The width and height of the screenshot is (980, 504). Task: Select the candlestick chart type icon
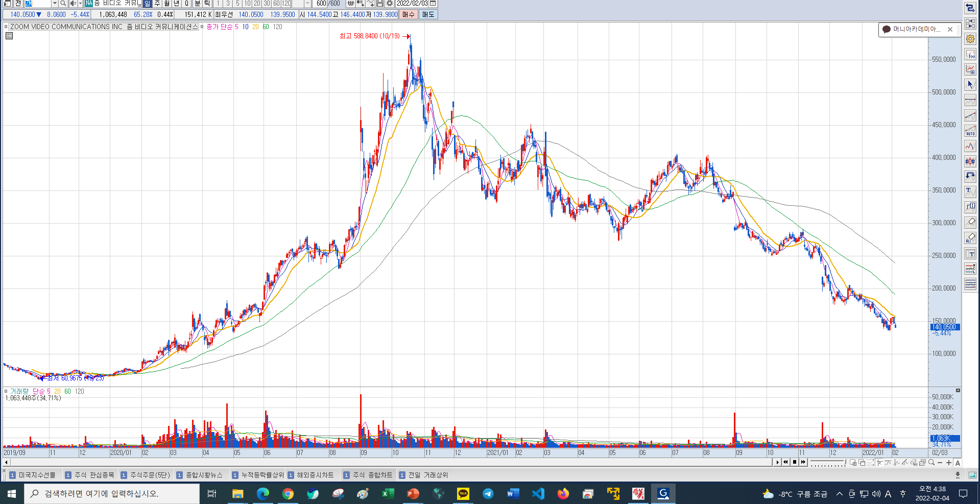tap(970, 161)
